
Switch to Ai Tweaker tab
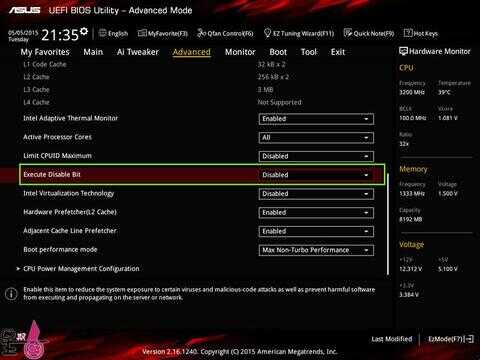pos(138,52)
